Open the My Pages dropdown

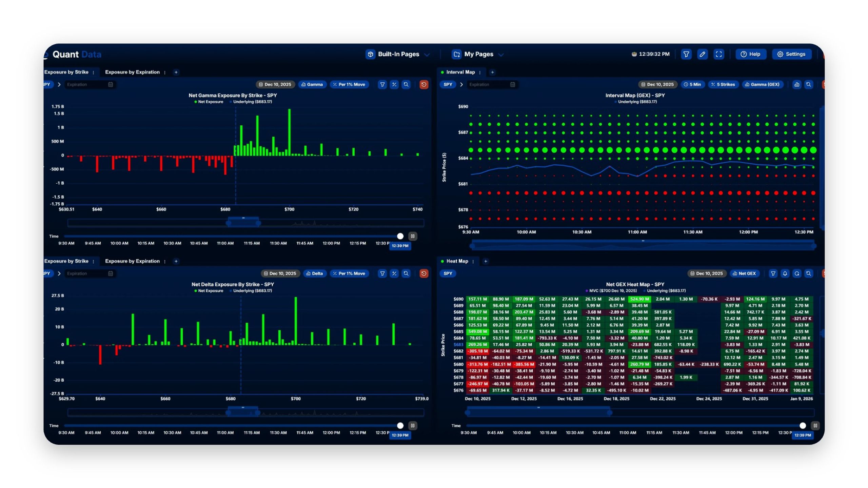[478, 54]
